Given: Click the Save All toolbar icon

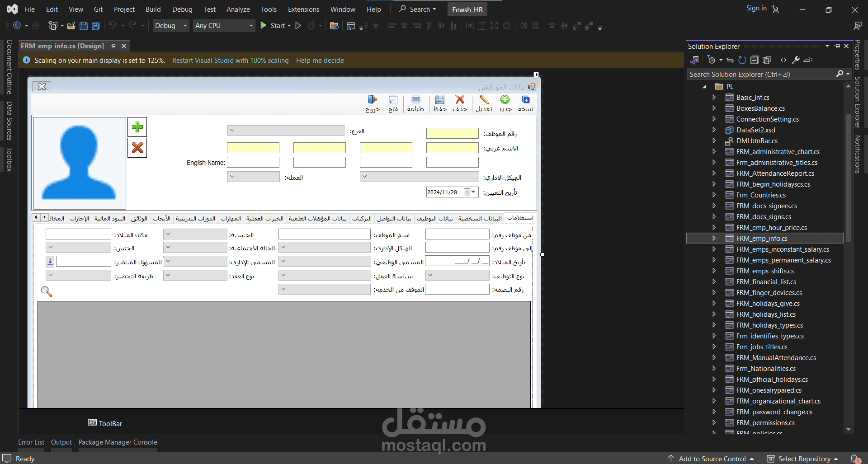Looking at the screenshot, I should tap(96, 26).
